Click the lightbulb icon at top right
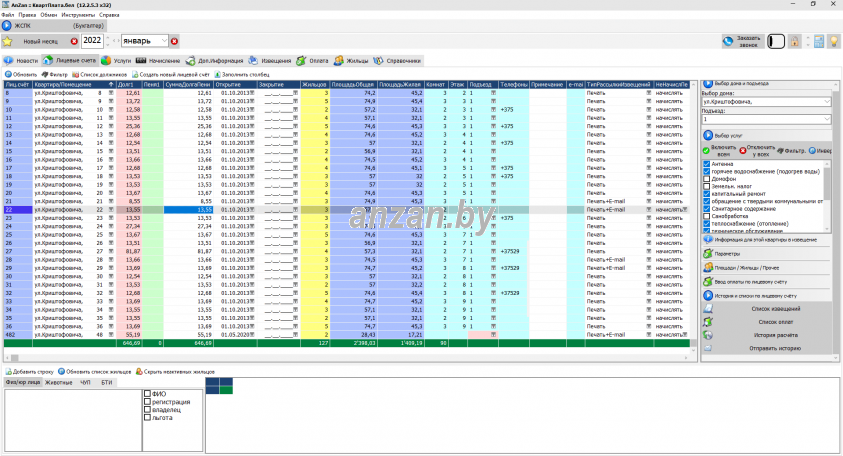 point(831,41)
